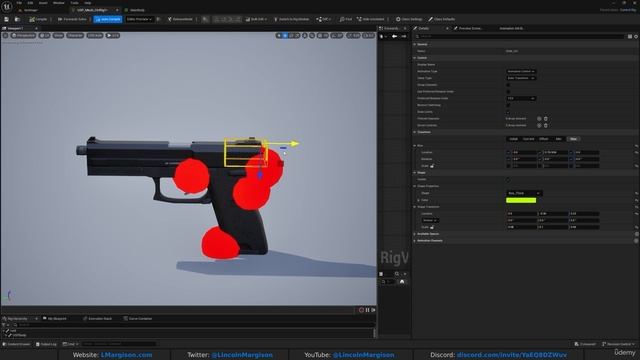Open the Value Type dropdown
This screenshot has width=640, height=360.
(521, 78)
